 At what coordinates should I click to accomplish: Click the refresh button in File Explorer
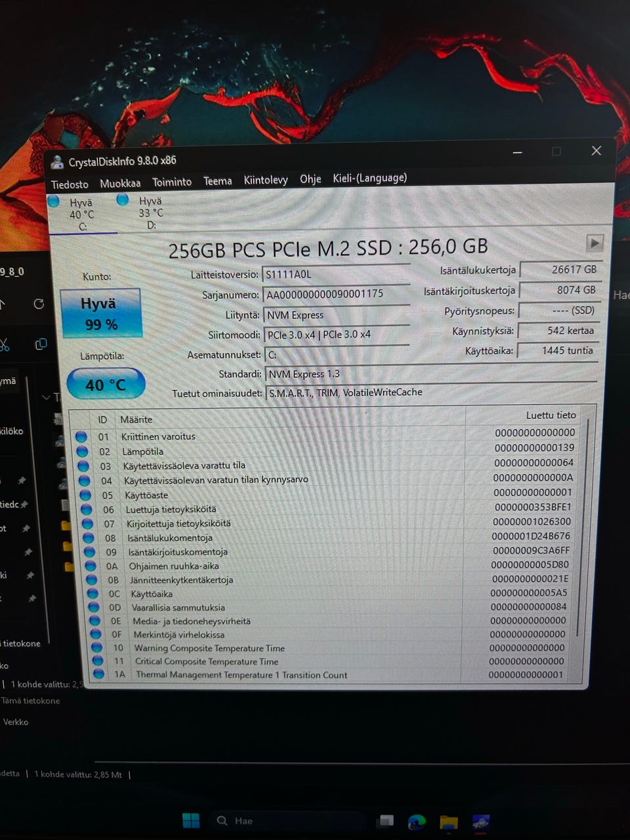tap(39, 304)
